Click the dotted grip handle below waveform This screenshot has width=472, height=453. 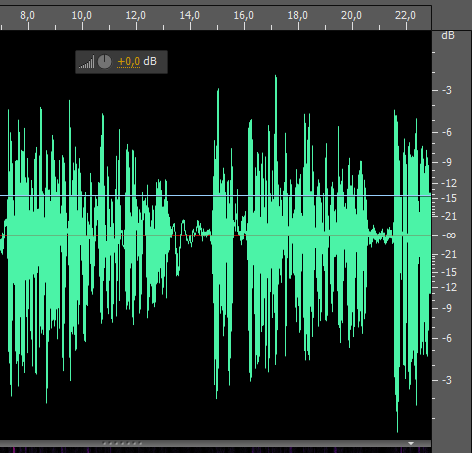point(123,443)
